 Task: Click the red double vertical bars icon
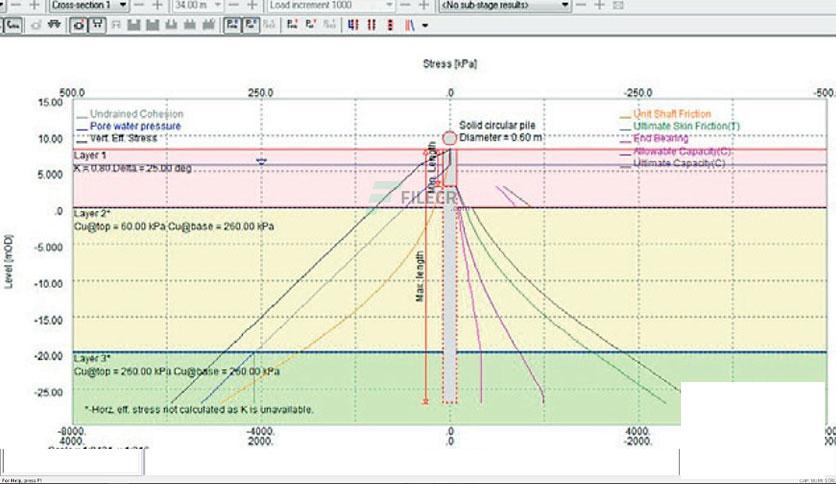(372, 25)
